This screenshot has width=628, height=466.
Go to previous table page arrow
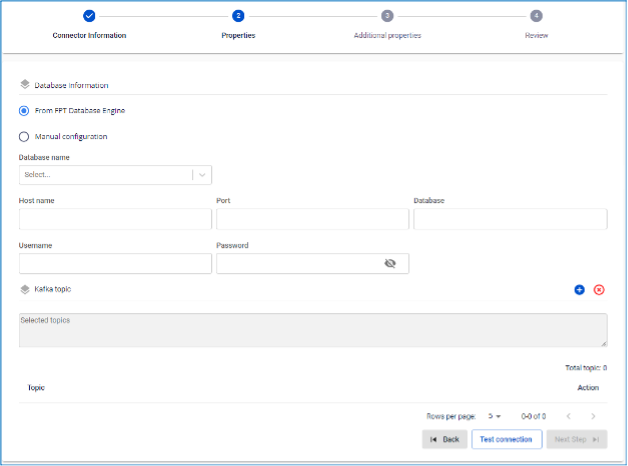[x=568, y=416]
